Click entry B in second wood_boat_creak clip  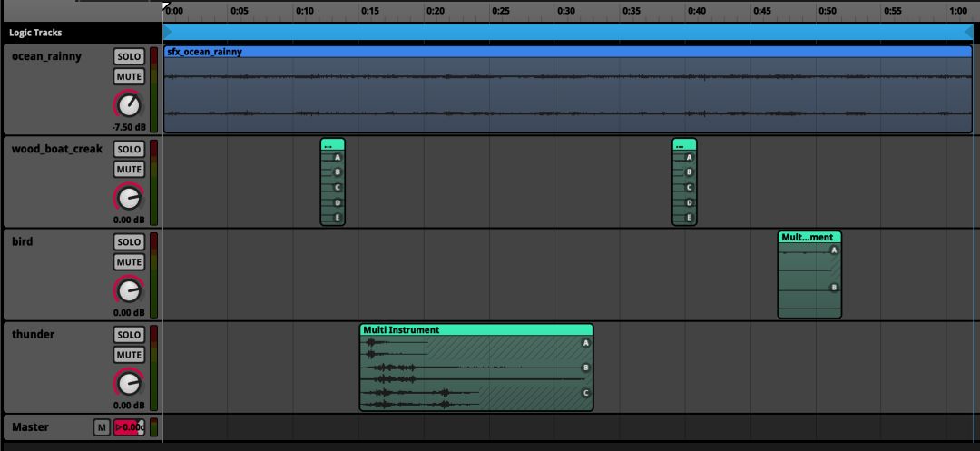(690, 172)
